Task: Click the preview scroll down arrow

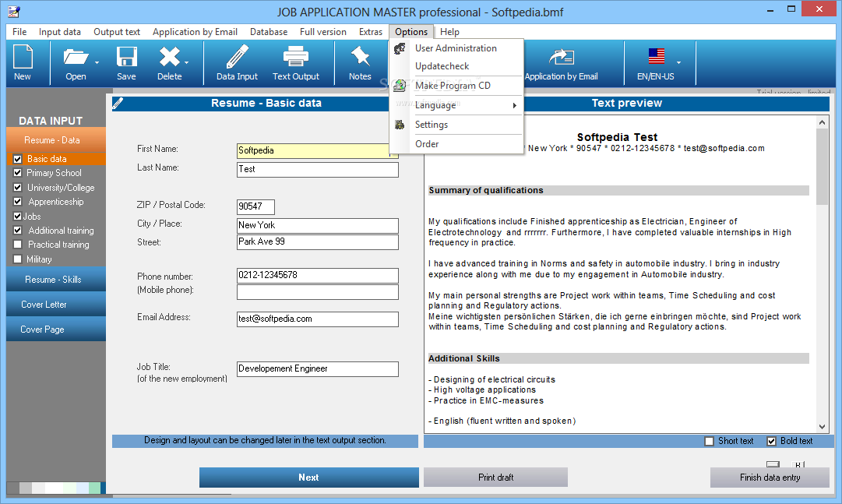Action: pyautogui.click(x=822, y=427)
